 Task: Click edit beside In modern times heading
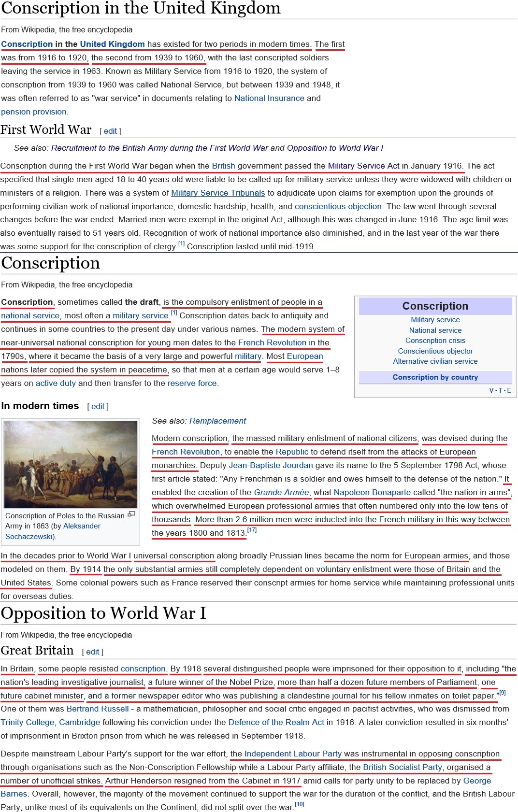98,407
